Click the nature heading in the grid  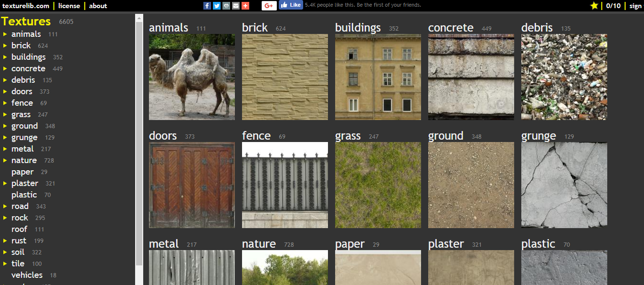259,244
